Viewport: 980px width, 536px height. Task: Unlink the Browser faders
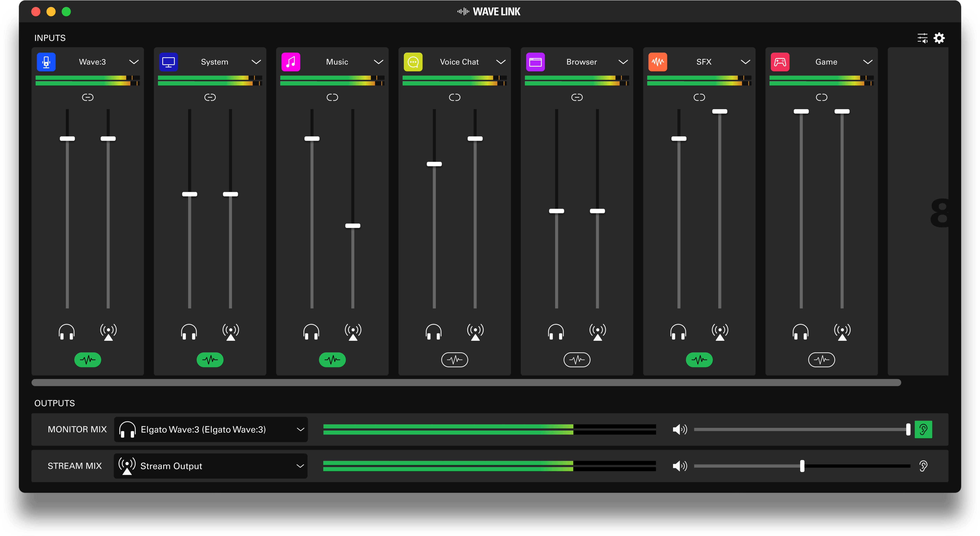577,97
